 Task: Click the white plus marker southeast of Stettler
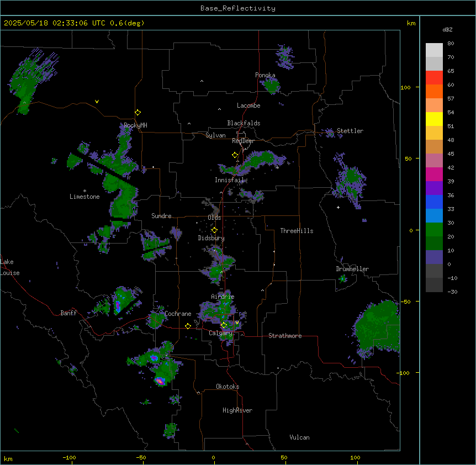[x=338, y=207]
